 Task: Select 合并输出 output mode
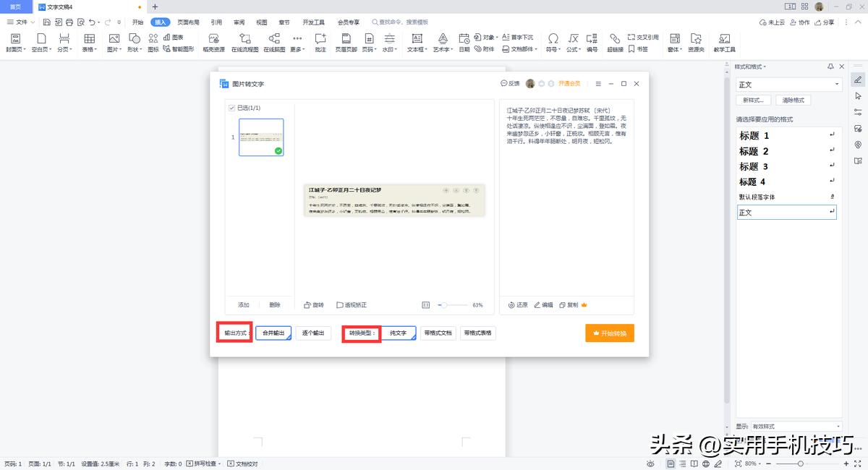tap(273, 333)
